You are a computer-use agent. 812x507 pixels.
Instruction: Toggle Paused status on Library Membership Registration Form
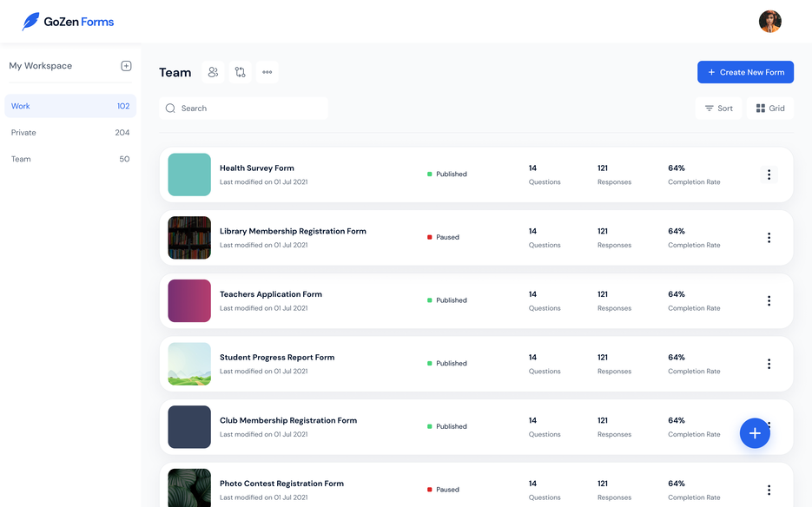point(444,237)
